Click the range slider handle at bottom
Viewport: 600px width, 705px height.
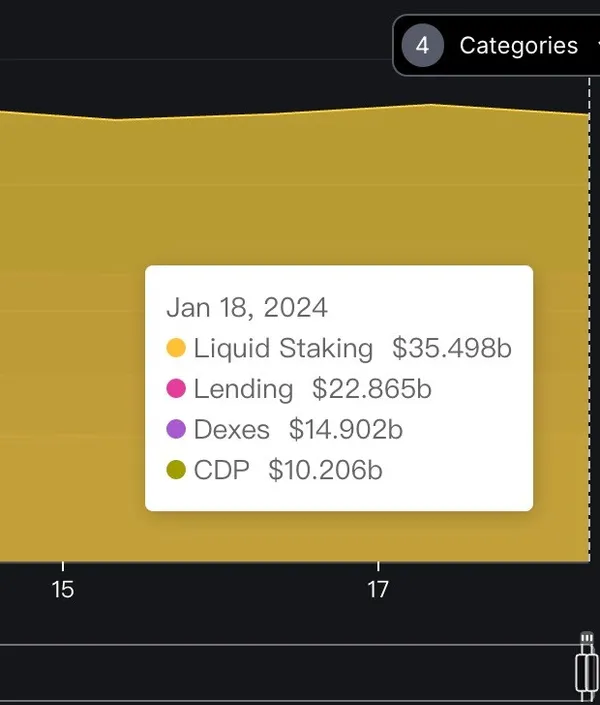587,672
